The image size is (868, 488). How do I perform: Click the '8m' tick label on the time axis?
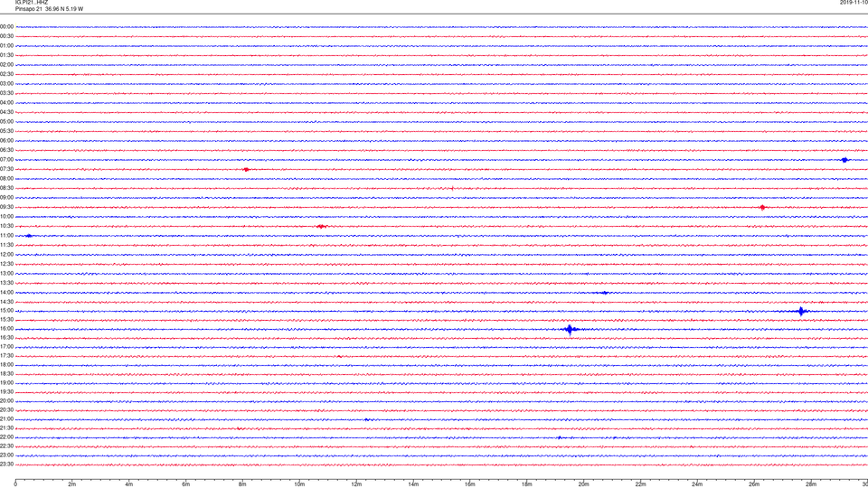tap(242, 484)
